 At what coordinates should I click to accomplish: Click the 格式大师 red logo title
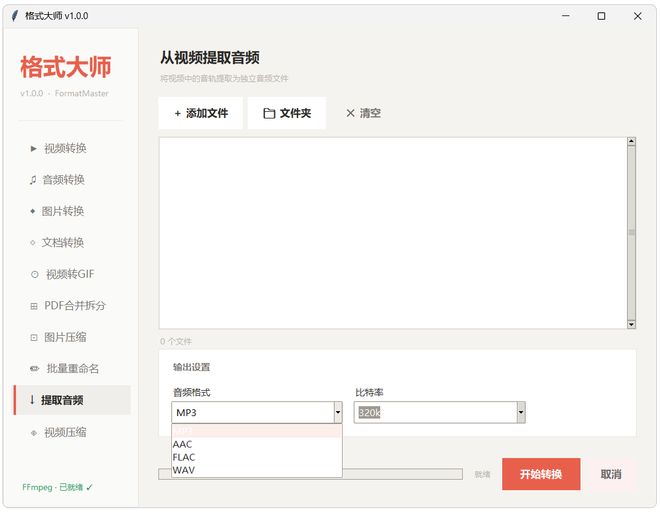(66, 67)
